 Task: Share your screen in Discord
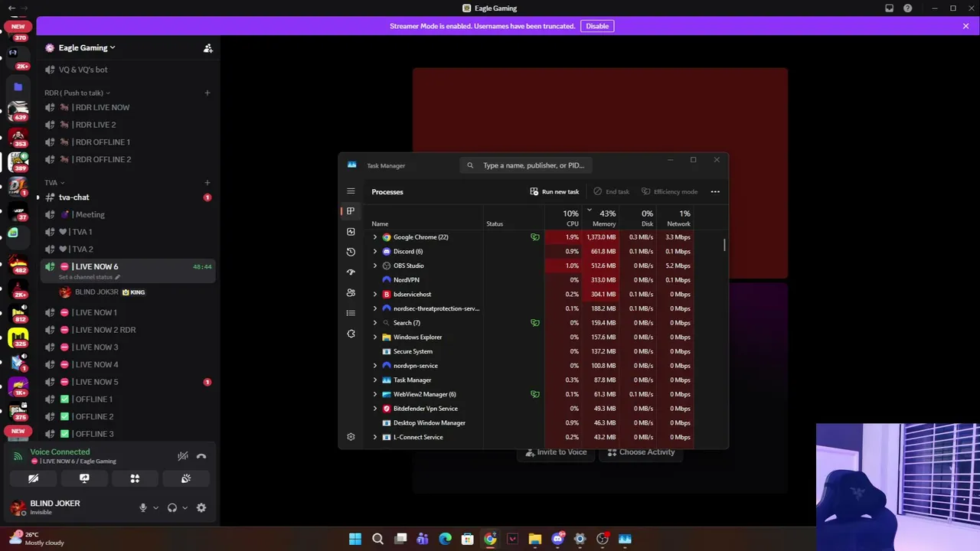pyautogui.click(x=84, y=478)
